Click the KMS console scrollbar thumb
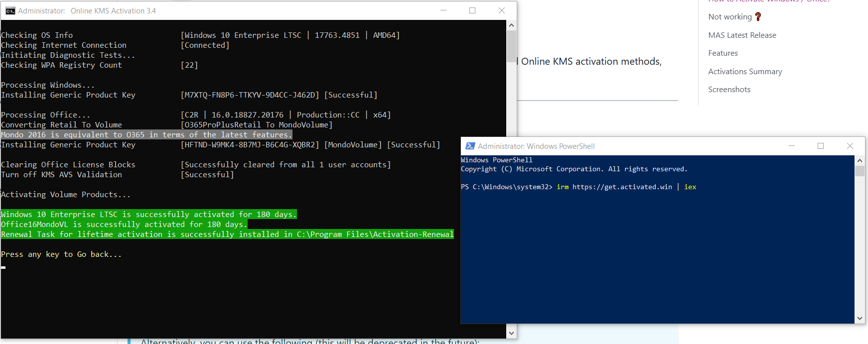The width and height of the screenshot is (868, 344). 511,46
